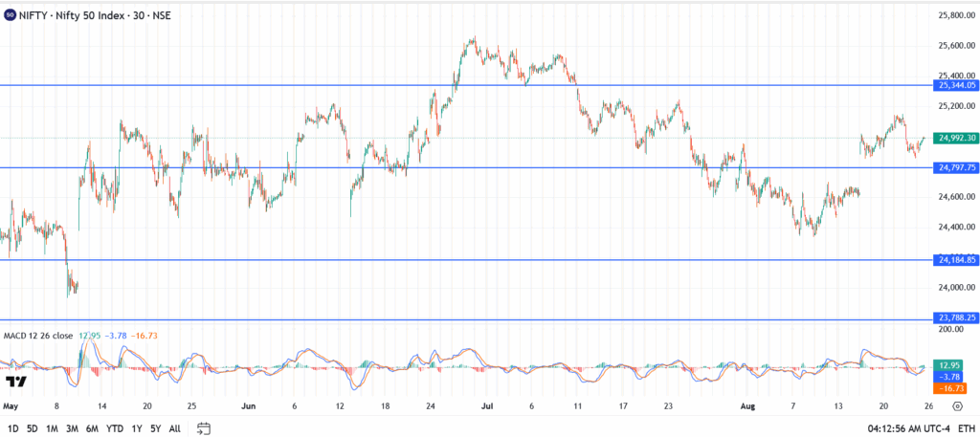Set range to 6M

[x=92, y=429]
